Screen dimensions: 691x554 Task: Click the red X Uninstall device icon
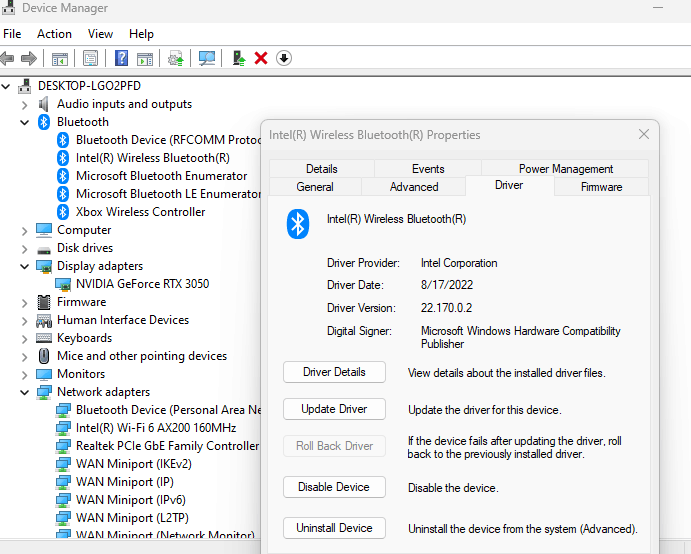tap(261, 58)
